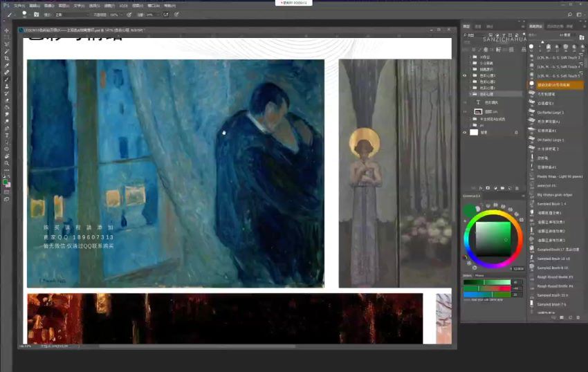Click the search icon in options bar
Viewport: 588px width, 372px height.
click(x=569, y=15)
